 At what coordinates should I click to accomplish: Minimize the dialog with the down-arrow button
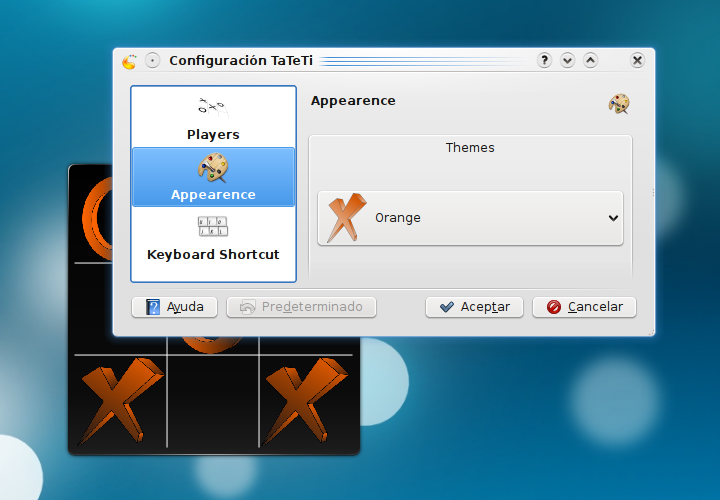click(x=568, y=60)
